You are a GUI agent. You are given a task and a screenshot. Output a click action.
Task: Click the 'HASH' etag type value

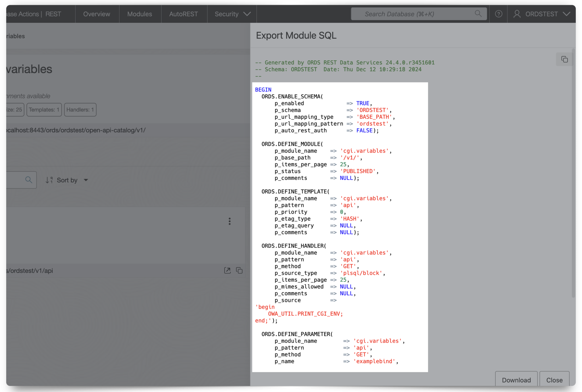coord(350,219)
